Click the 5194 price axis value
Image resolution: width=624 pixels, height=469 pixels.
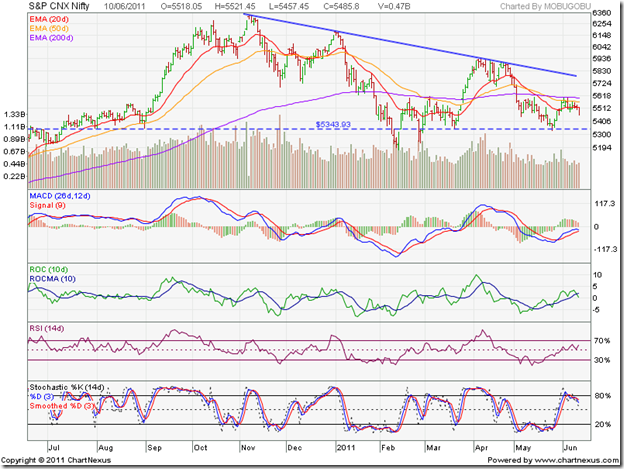tap(602, 148)
